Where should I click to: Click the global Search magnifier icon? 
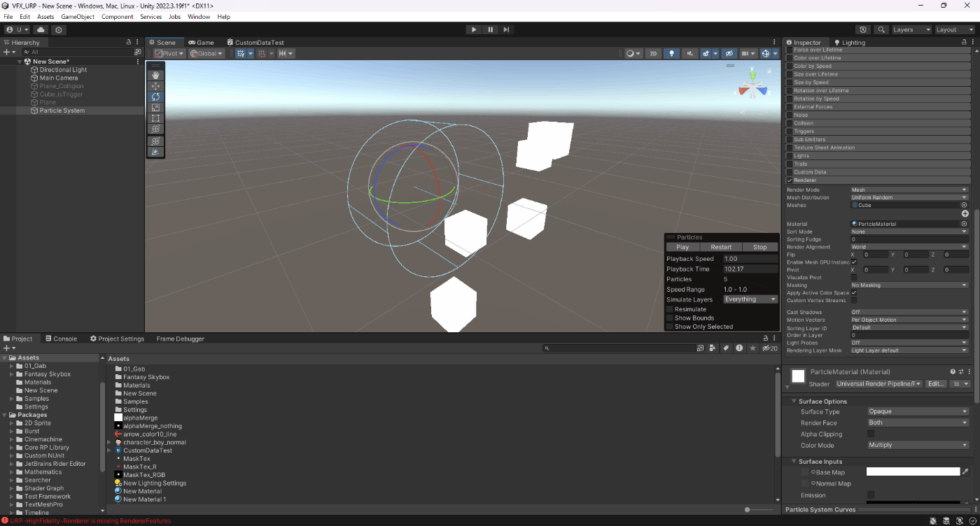pyautogui.click(x=881, y=30)
